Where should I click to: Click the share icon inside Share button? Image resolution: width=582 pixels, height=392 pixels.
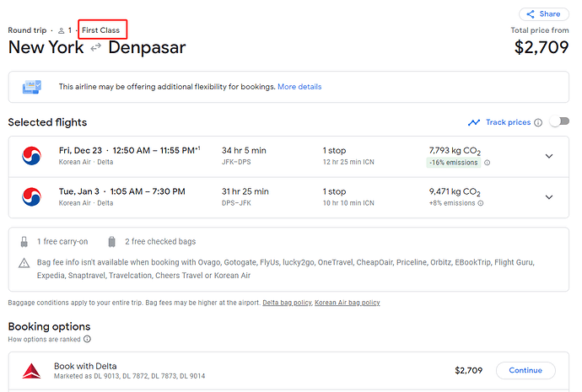[x=531, y=14]
